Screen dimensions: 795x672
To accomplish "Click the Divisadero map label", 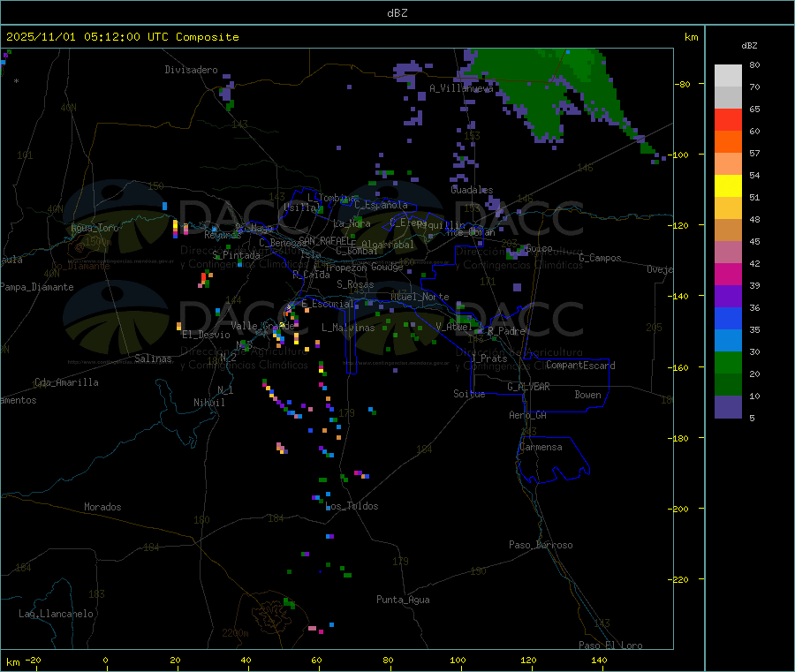I will coord(191,70).
